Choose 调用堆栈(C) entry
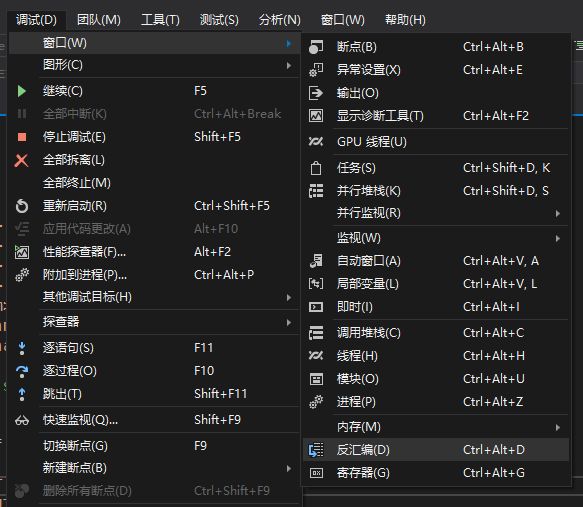Image resolution: width=583 pixels, height=507 pixels. 436,333
